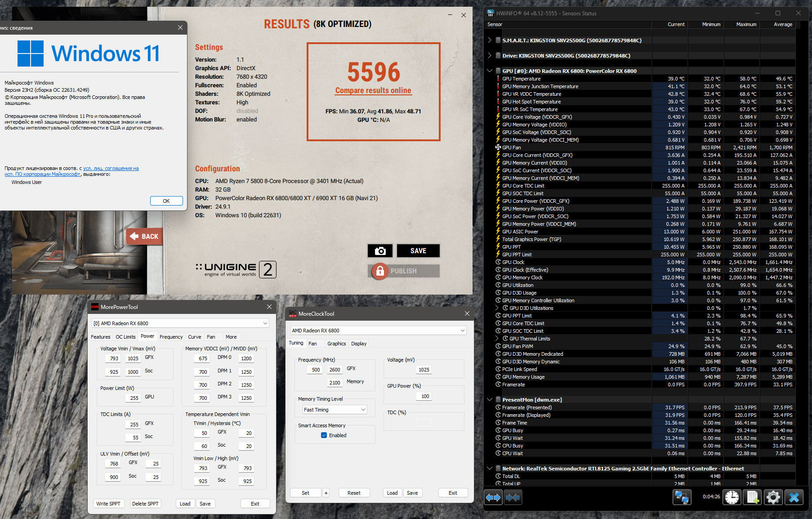Click the Write SPPT button
Viewport: 812px width, 519px height.
tap(108, 504)
